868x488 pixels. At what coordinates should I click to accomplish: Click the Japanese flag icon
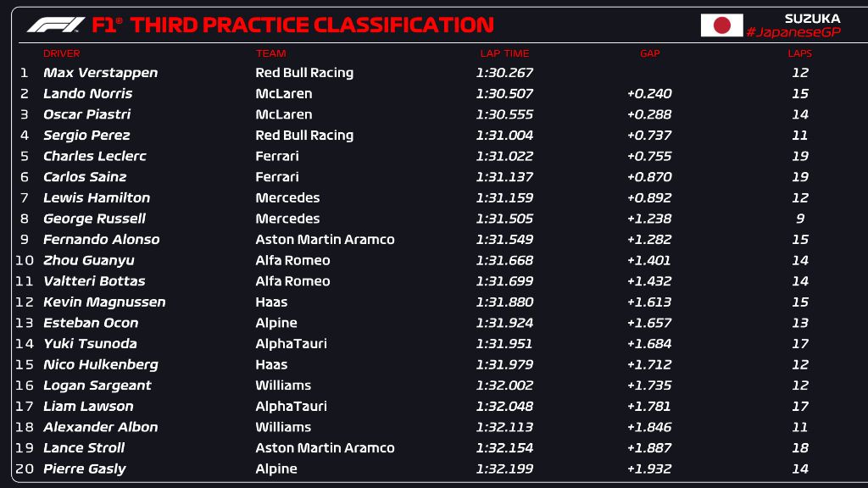tap(721, 25)
